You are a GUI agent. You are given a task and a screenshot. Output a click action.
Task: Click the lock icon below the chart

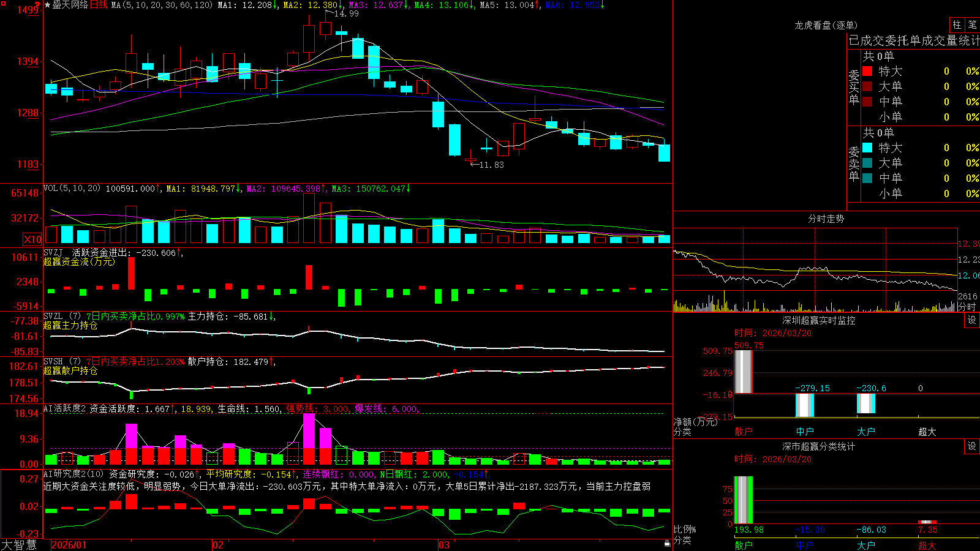tap(667, 544)
